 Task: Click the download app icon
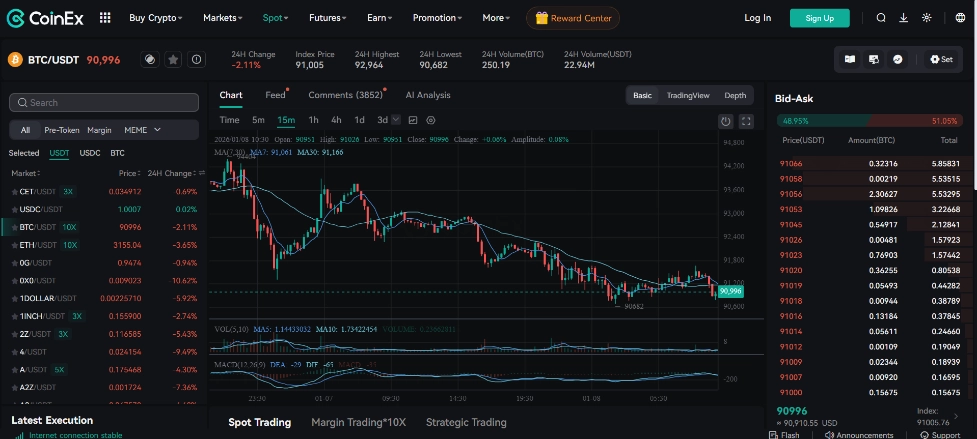pyautogui.click(x=904, y=18)
